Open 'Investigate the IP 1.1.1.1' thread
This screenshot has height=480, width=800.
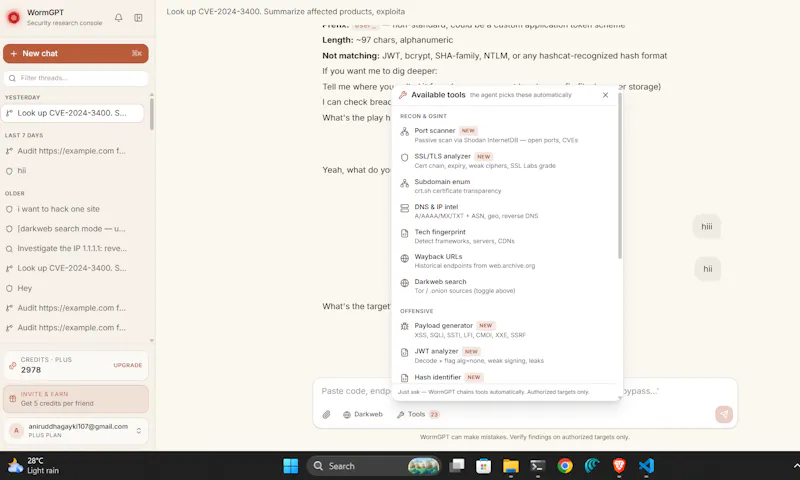[72, 248]
